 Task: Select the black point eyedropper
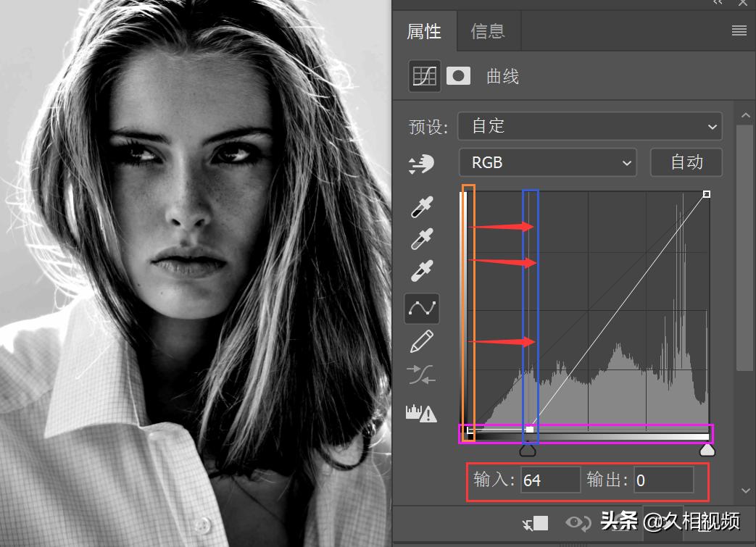tap(422, 206)
